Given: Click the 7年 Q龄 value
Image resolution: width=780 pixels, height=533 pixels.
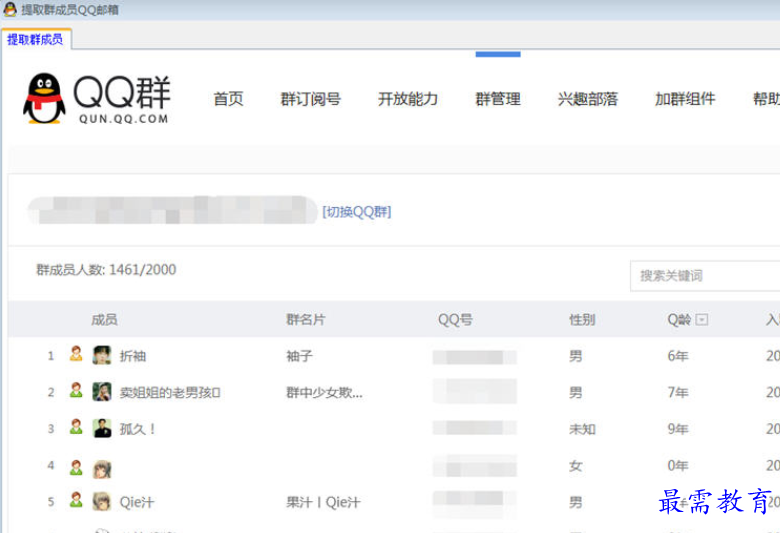Looking at the screenshot, I should point(678,393).
